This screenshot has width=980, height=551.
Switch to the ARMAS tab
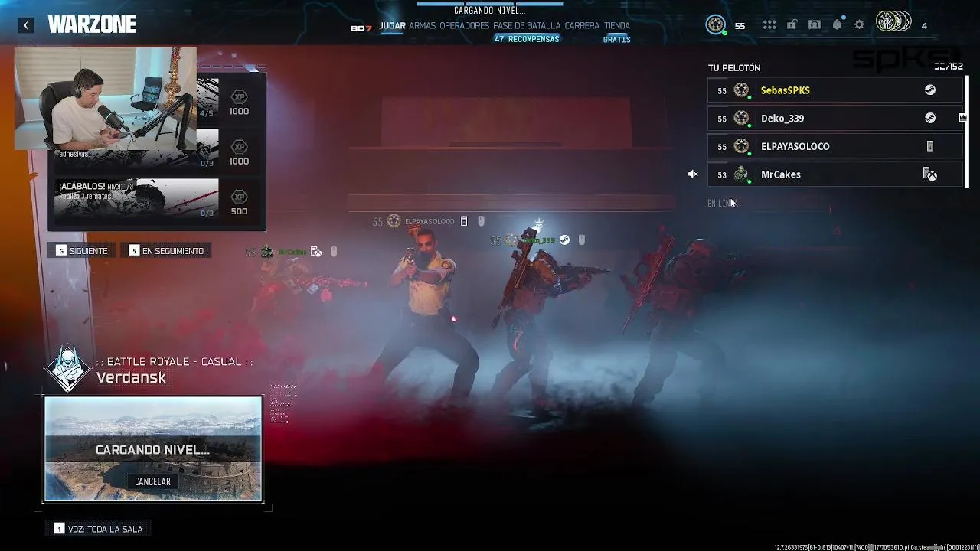tap(422, 25)
